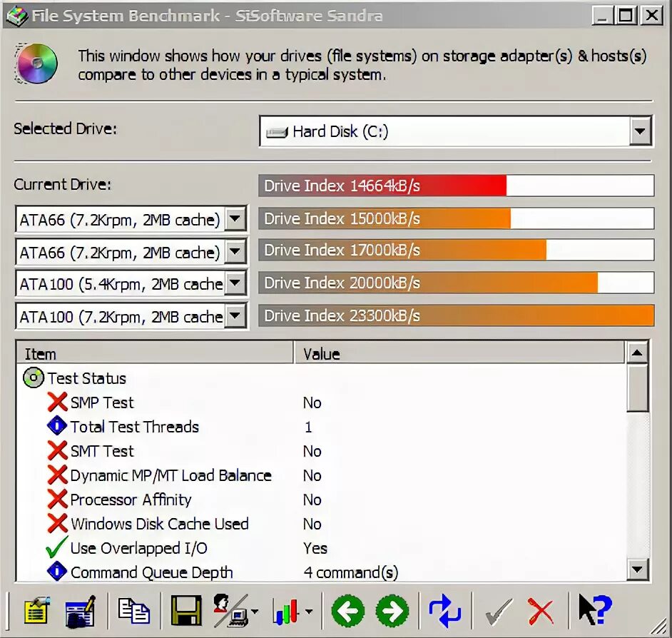This screenshot has width=672, height=638.
Task: Click green check beside Use Overlapped I/O
Action: [56, 547]
